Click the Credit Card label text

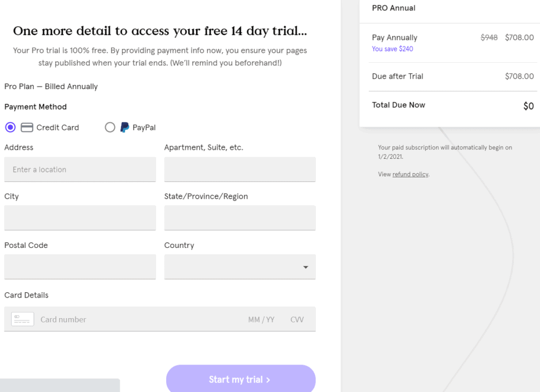pyautogui.click(x=57, y=128)
